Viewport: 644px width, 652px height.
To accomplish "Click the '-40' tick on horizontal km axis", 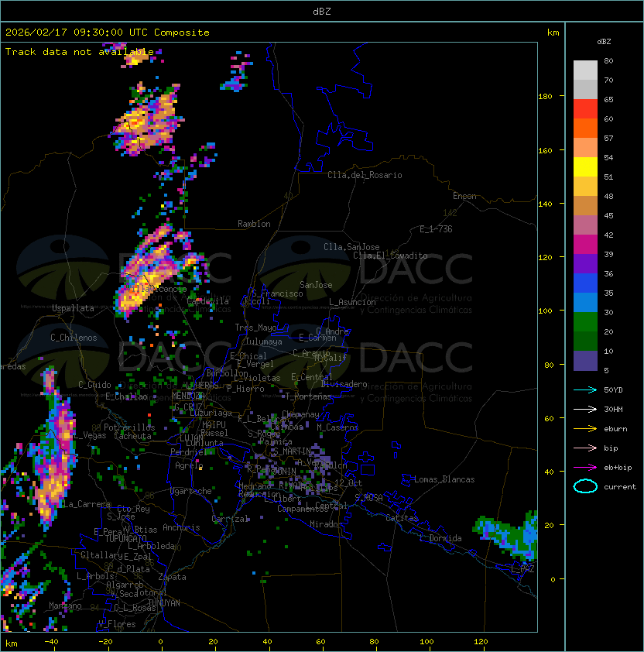I will tap(51, 642).
